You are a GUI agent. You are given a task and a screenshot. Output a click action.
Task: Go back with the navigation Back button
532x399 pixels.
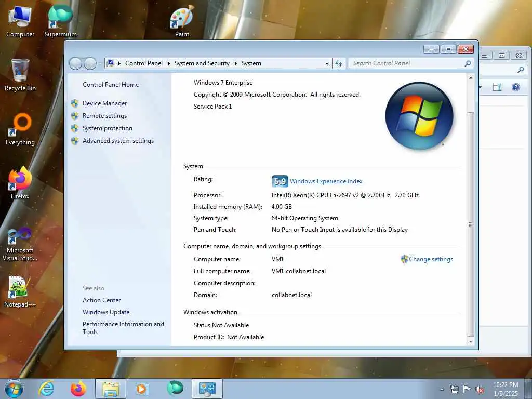click(75, 63)
